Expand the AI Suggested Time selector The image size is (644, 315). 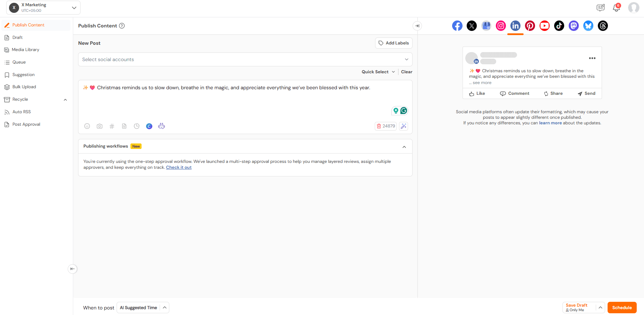(x=164, y=307)
